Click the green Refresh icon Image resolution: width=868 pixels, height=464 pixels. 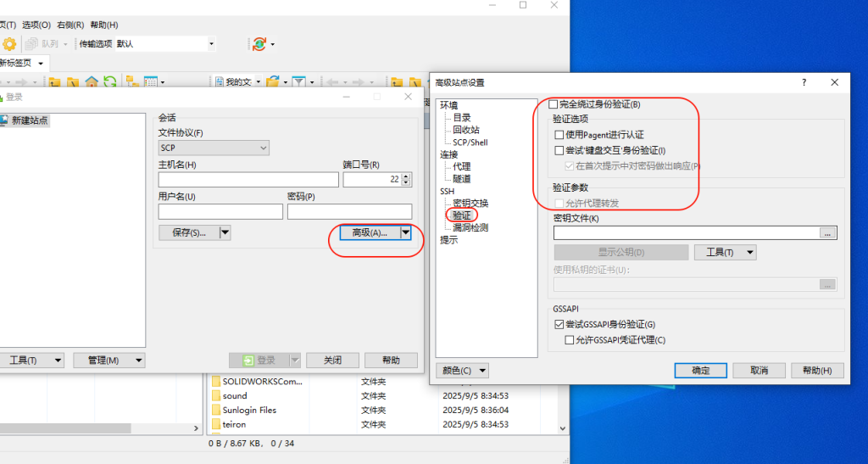click(109, 82)
